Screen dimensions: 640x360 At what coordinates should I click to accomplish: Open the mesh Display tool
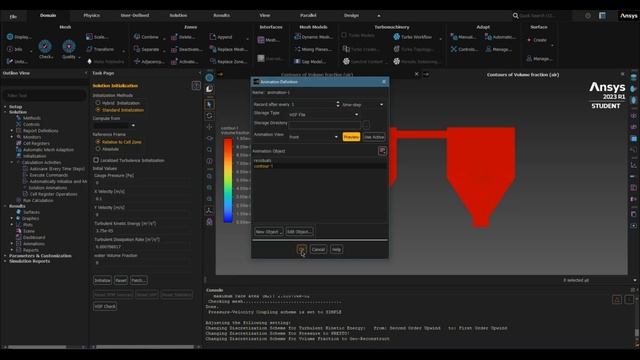click(19, 37)
